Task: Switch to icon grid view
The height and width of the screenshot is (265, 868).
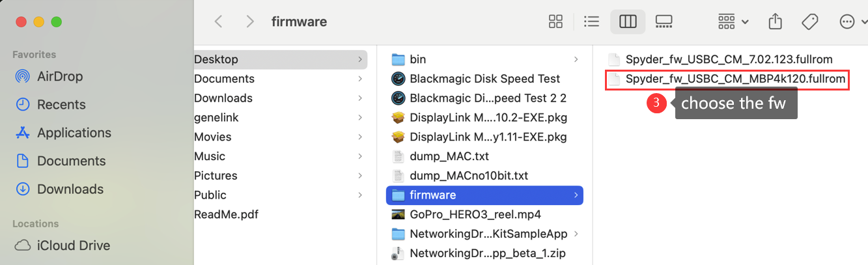Action: [555, 21]
